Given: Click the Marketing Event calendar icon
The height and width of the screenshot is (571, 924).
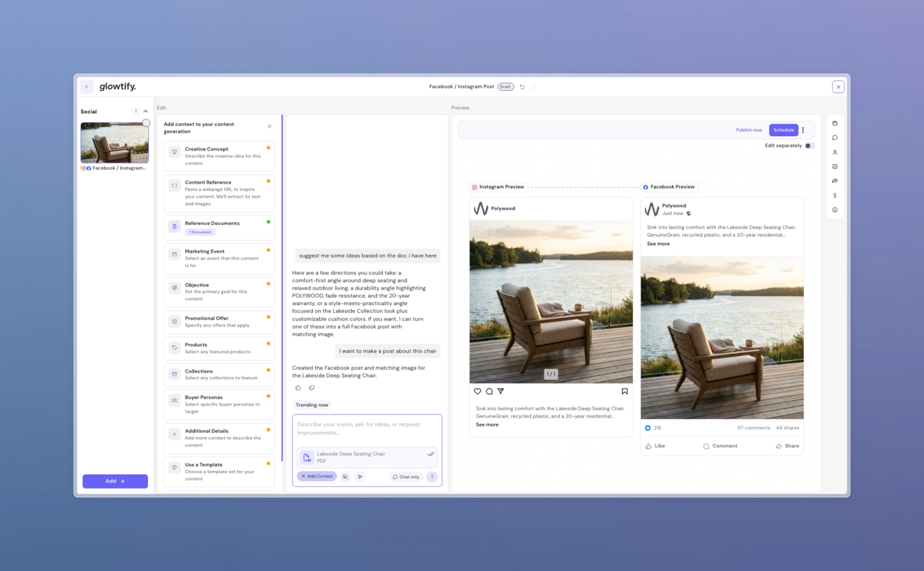Looking at the screenshot, I should click(x=174, y=254).
